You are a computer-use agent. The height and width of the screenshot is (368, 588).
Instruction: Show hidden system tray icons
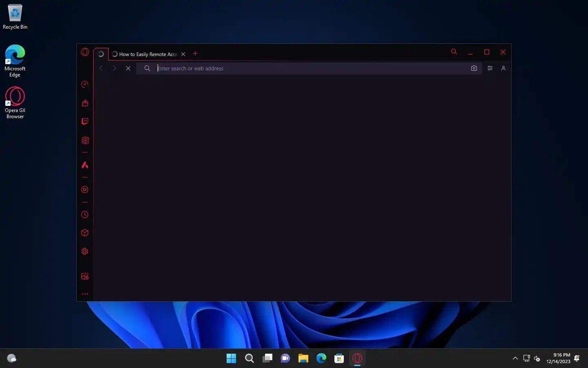point(515,359)
